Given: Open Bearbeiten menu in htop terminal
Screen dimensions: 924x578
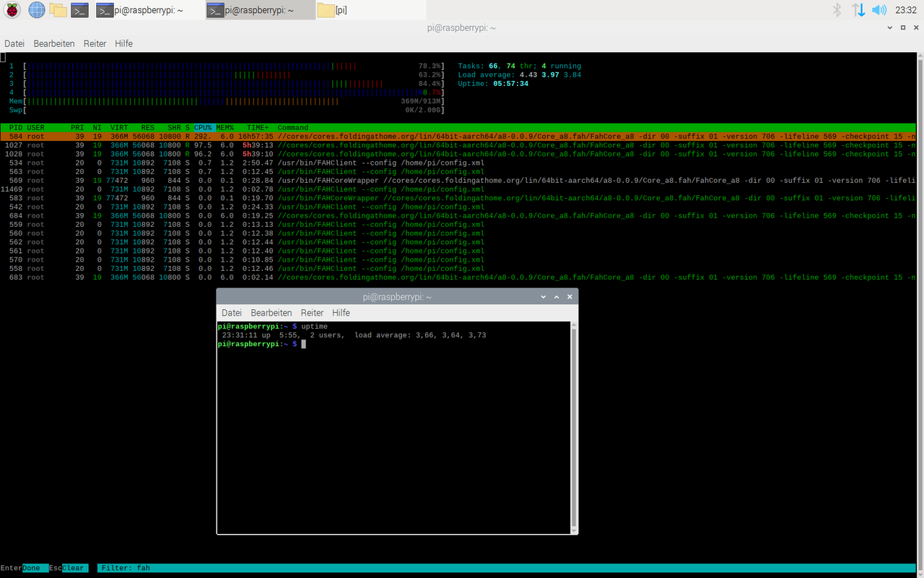Looking at the screenshot, I should click(x=54, y=43).
